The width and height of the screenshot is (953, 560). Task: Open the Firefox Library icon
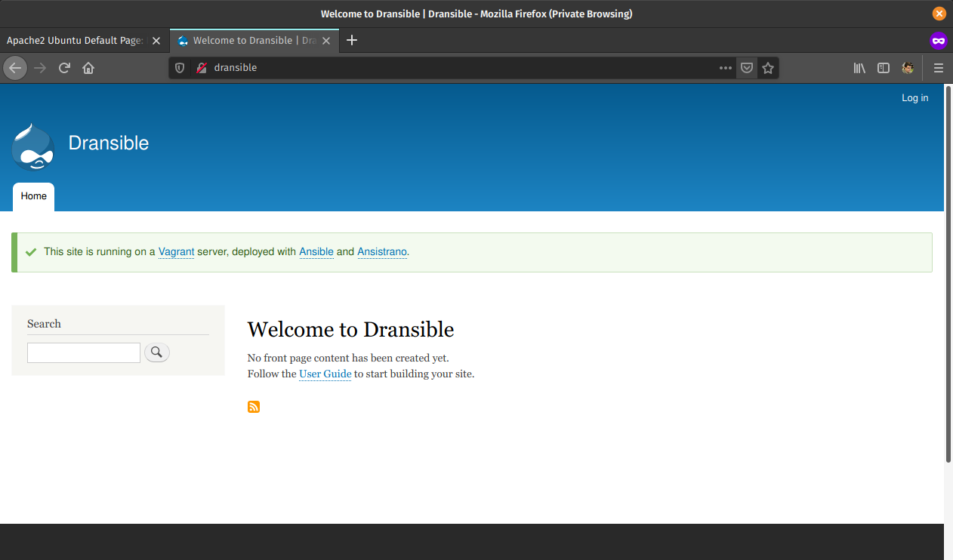click(x=859, y=68)
